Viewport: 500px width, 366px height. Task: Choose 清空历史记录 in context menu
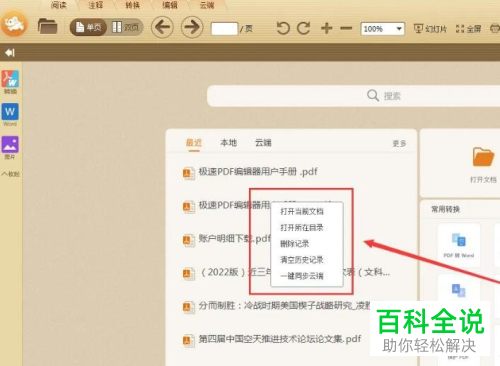tap(302, 260)
